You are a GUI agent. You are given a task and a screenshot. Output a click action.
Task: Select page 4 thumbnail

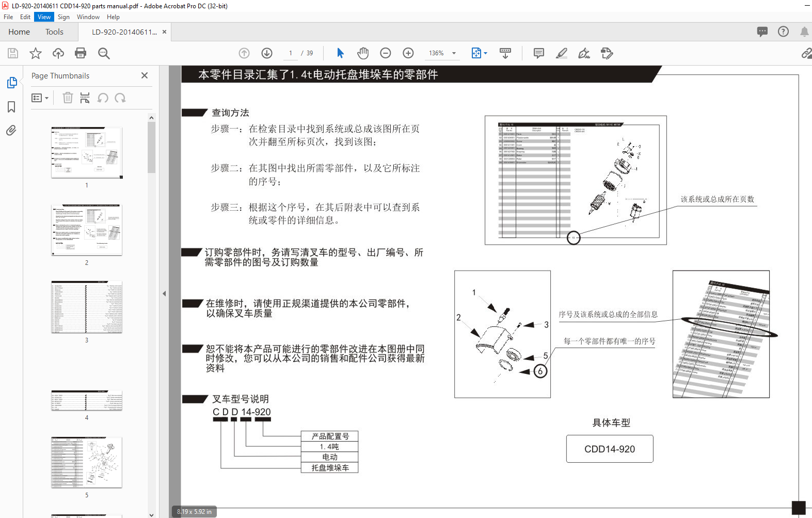(x=87, y=401)
